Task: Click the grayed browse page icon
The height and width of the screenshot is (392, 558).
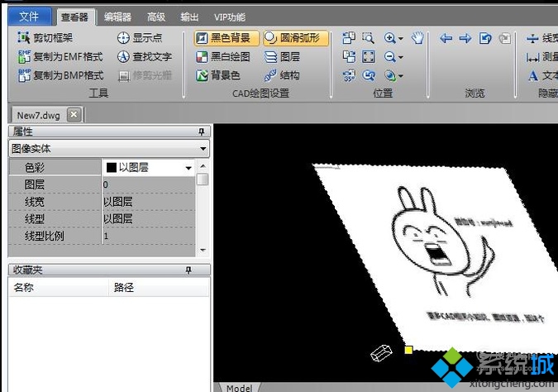Action: pyautogui.click(x=504, y=38)
